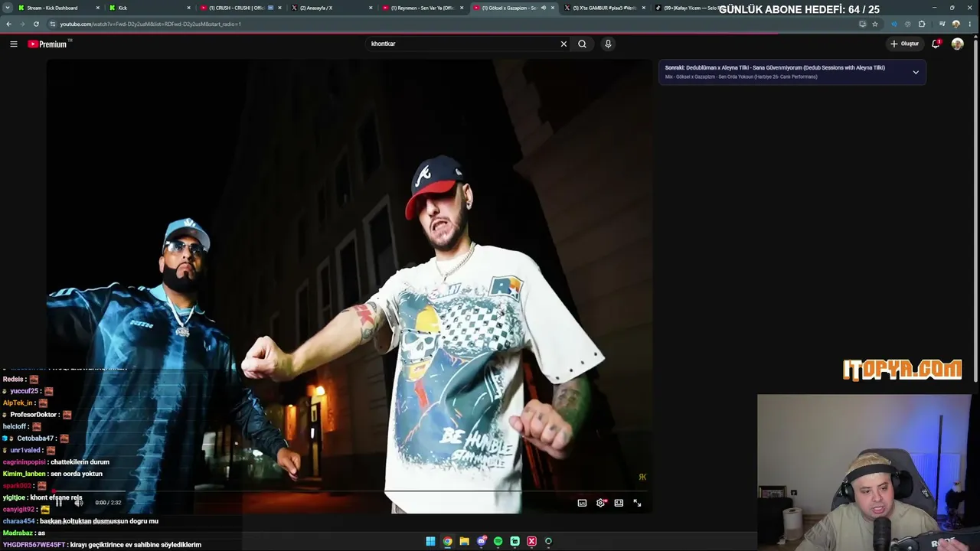Open File Explorer from the taskbar
This screenshot has width=980, height=551.
(x=464, y=541)
